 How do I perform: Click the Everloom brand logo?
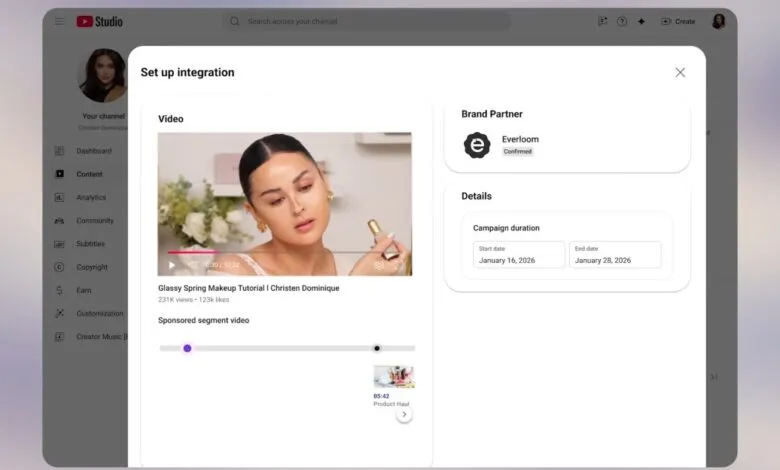click(x=477, y=145)
